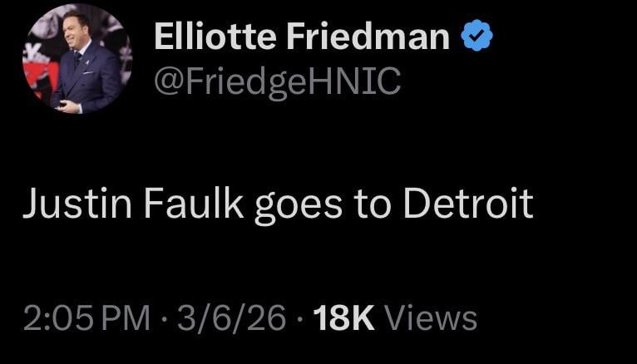Click the name Justin in the tweet
The width and height of the screenshot is (637, 364).
click(x=74, y=204)
